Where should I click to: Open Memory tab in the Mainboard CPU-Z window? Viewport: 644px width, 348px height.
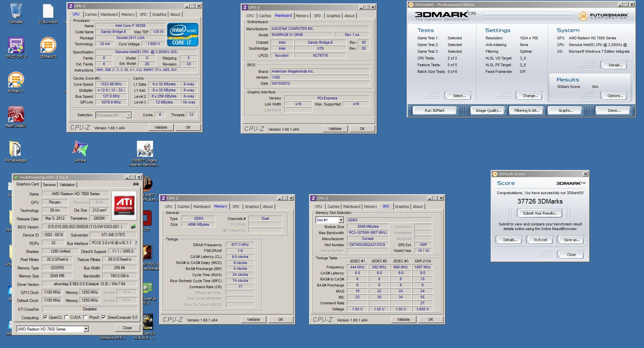302,16
